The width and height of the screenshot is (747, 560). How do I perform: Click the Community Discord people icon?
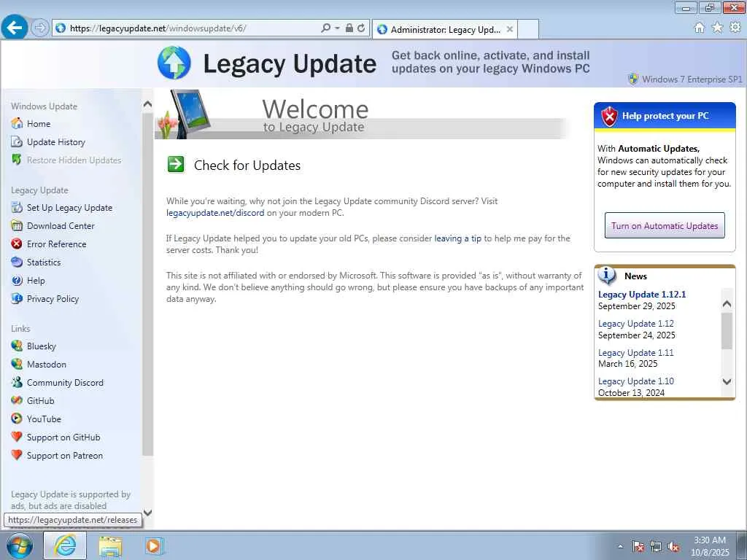(17, 382)
